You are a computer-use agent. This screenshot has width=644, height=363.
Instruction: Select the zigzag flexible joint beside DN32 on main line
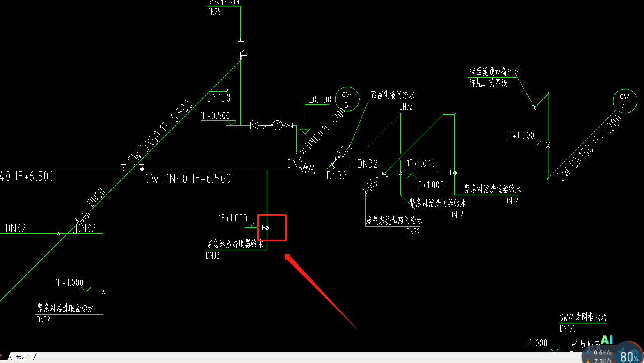[308, 168]
